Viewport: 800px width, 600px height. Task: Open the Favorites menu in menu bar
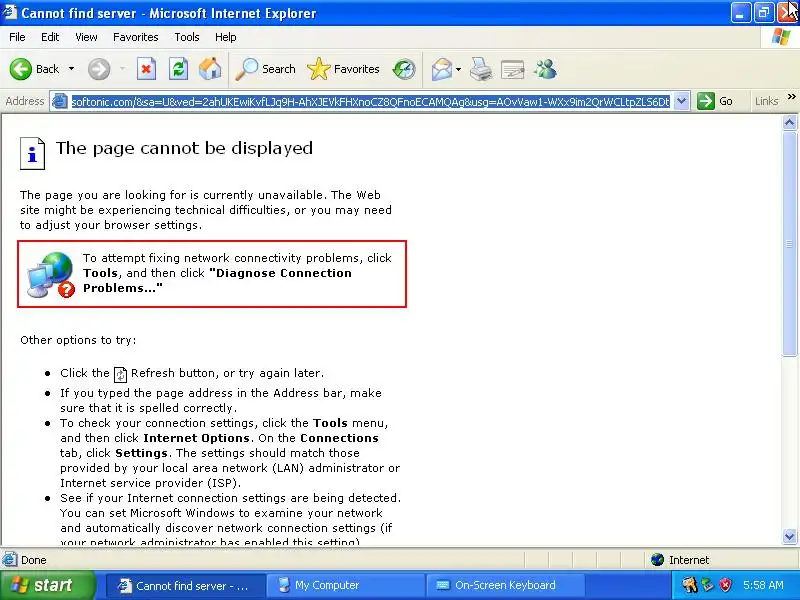click(x=136, y=37)
